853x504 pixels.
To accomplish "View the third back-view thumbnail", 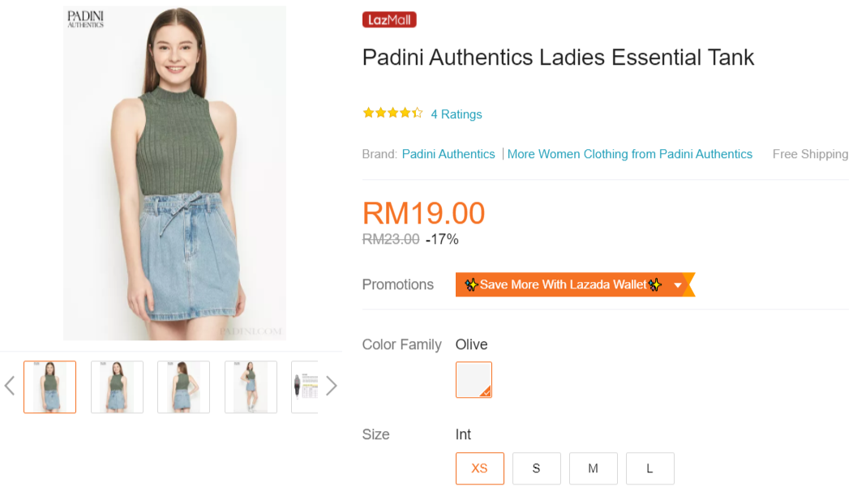I will (183, 387).
